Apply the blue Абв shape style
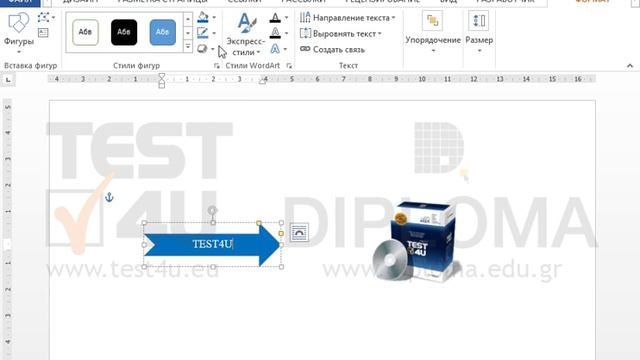Viewport: 640px width, 360px height. (x=162, y=32)
